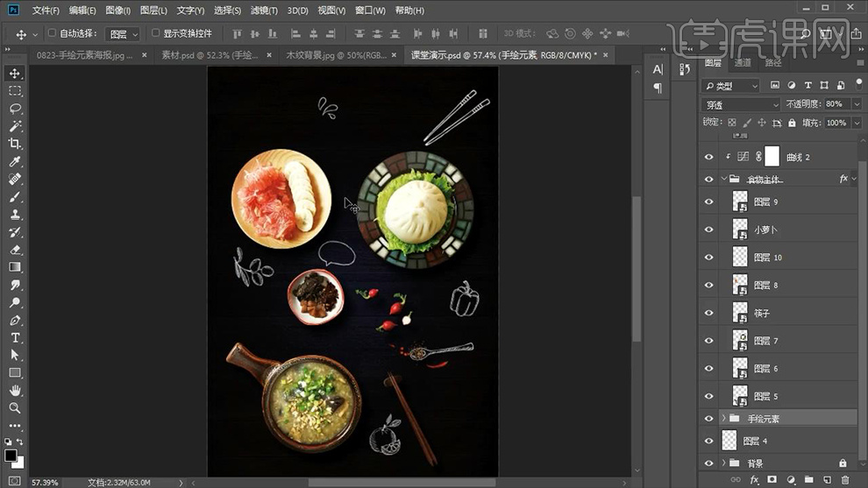Click the opacity 80% input field
This screenshot has width=868, height=488.
(834, 104)
